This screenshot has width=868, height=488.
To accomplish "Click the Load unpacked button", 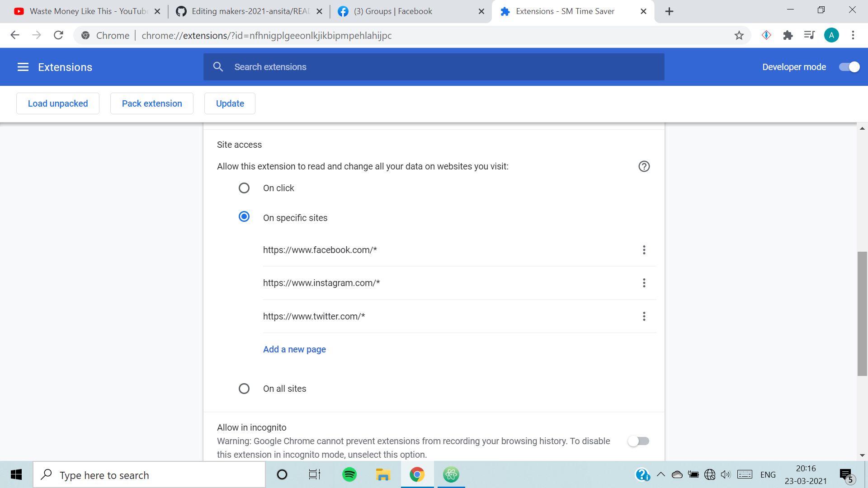I will coord(58,103).
